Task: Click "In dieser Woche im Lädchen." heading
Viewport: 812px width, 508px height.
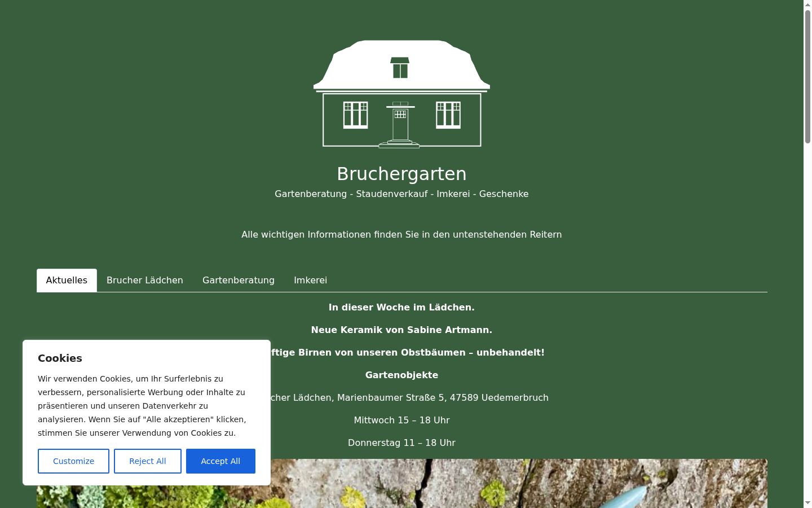Action: pyautogui.click(x=401, y=308)
